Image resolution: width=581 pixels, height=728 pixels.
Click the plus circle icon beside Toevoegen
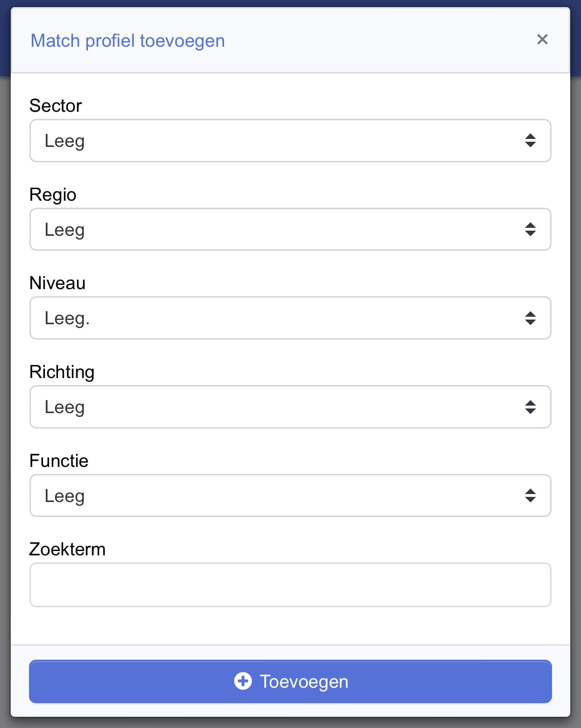(x=243, y=681)
